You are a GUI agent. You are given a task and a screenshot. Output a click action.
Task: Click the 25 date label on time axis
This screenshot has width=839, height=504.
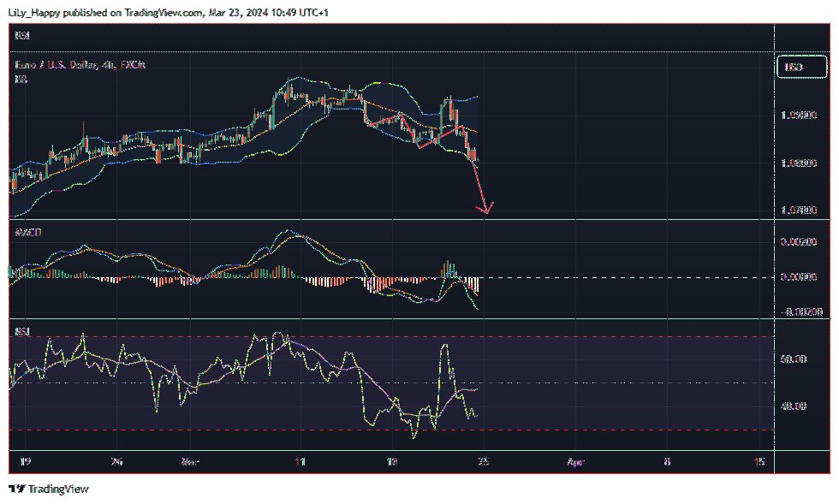point(484,461)
